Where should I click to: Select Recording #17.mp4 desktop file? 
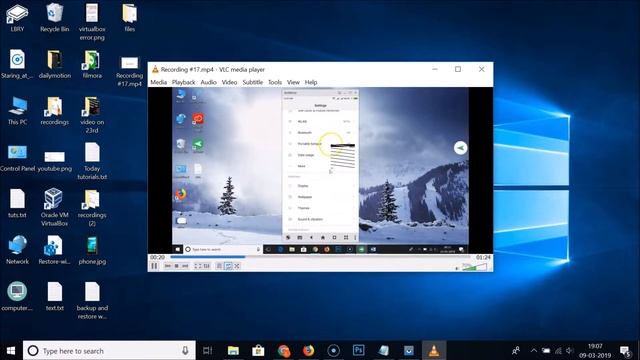point(129,71)
